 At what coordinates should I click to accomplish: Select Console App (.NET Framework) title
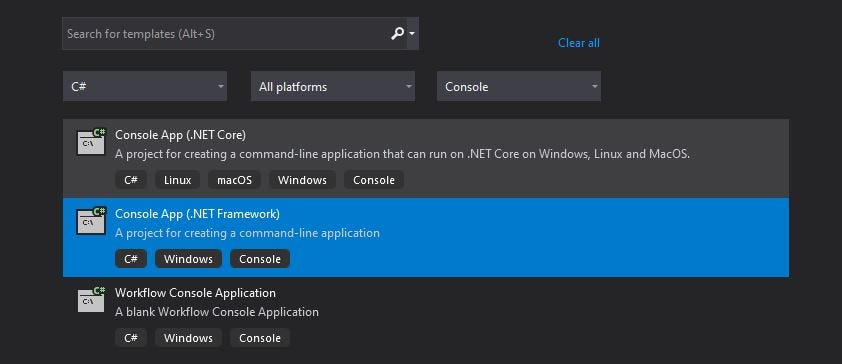(x=197, y=214)
